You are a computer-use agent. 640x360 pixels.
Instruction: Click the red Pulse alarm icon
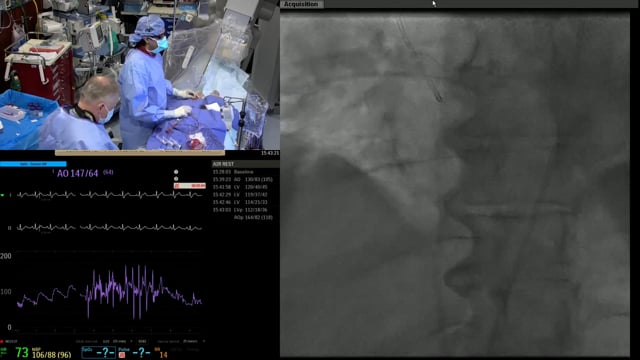(x=122, y=355)
